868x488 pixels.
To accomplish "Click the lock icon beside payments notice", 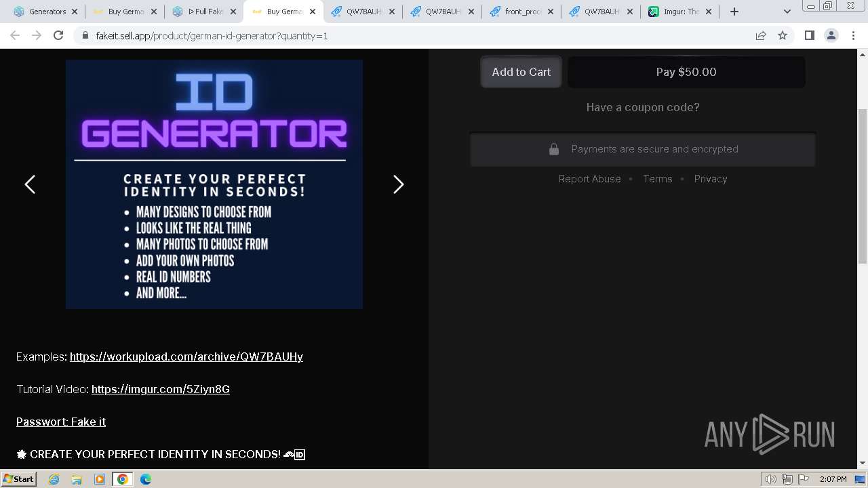I will pyautogui.click(x=554, y=149).
